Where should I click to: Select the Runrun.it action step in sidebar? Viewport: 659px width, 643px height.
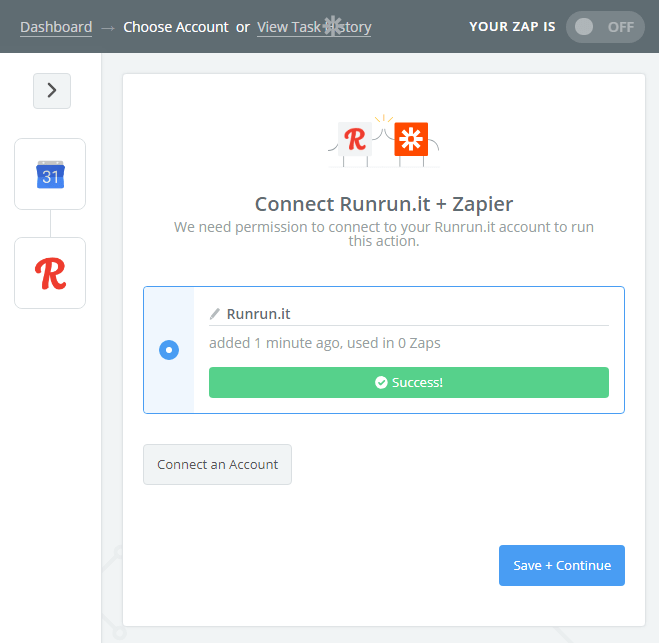(x=50, y=273)
